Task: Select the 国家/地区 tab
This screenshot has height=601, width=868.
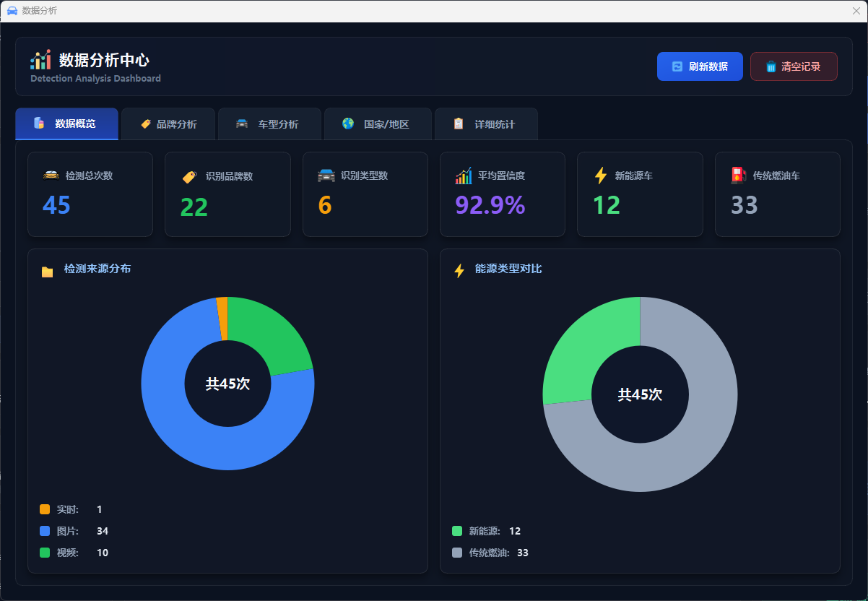Action: coord(376,124)
